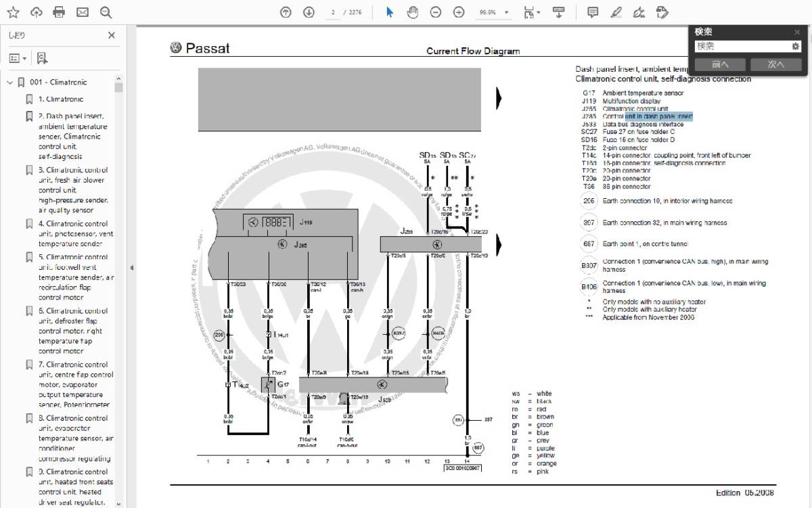Open bookmark '2. Dash panel insert, ambient temperature sender'

point(72,137)
